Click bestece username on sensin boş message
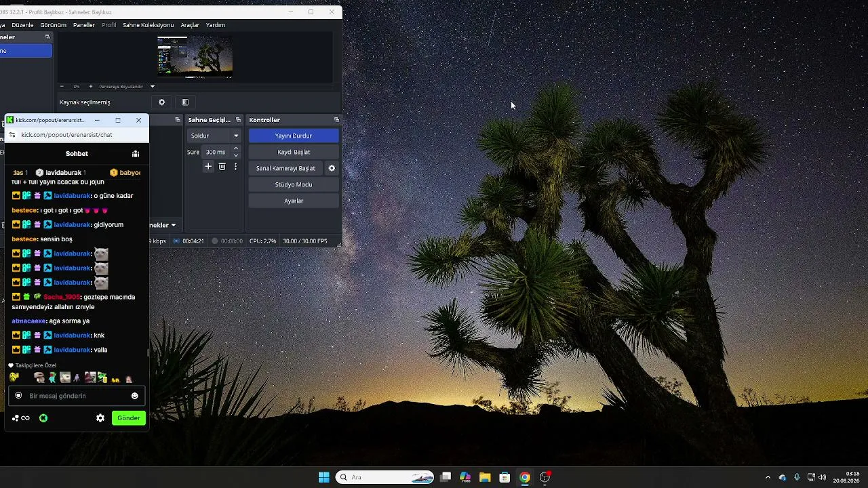The width and height of the screenshot is (868, 488). click(24, 239)
